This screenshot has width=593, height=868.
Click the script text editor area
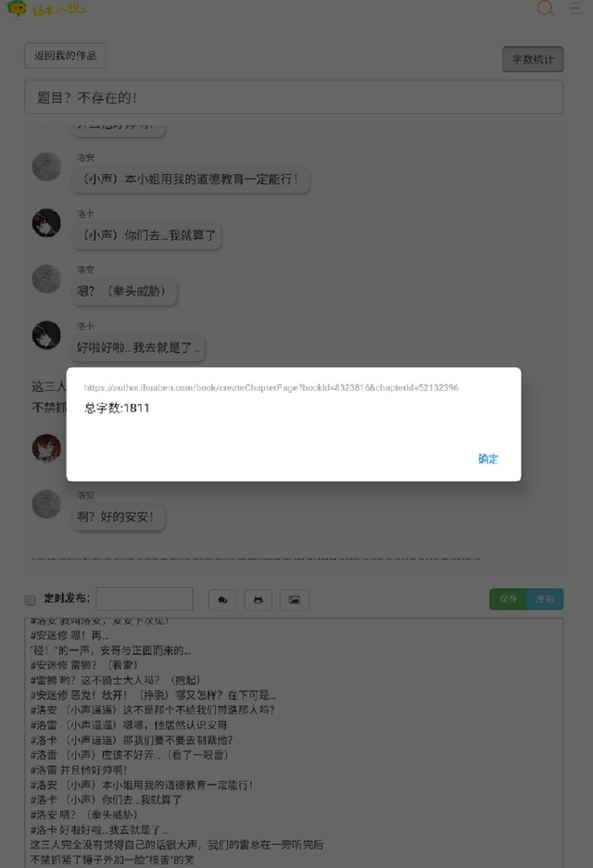pyautogui.click(x=294, y=743)
